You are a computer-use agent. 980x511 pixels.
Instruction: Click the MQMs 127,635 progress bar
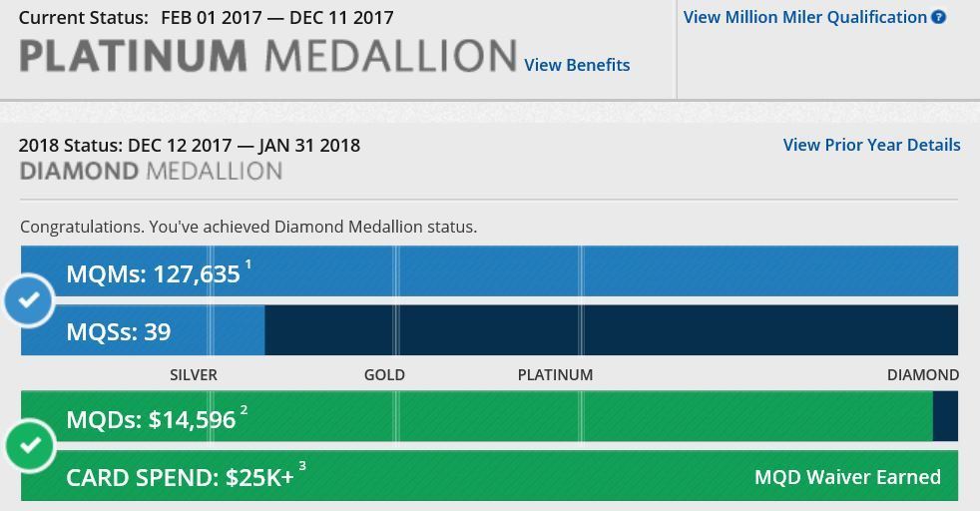click(599, 271)
